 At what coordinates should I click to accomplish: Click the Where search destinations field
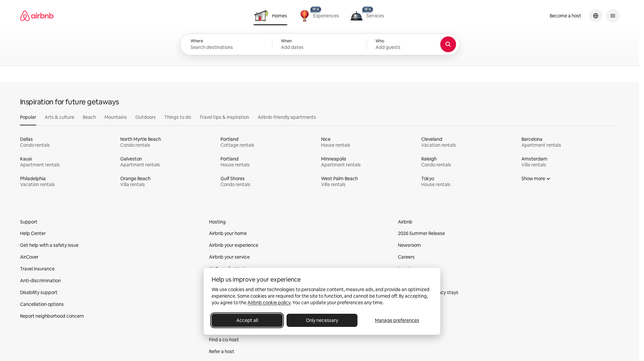click(x=227, y=44)
